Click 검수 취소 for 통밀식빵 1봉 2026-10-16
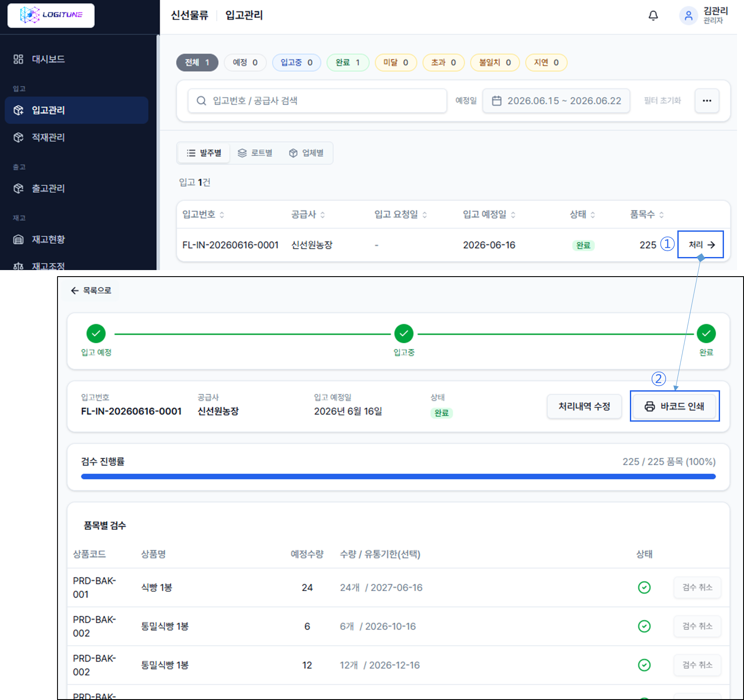This screenshot has height=700, width=744. point(697,626)
